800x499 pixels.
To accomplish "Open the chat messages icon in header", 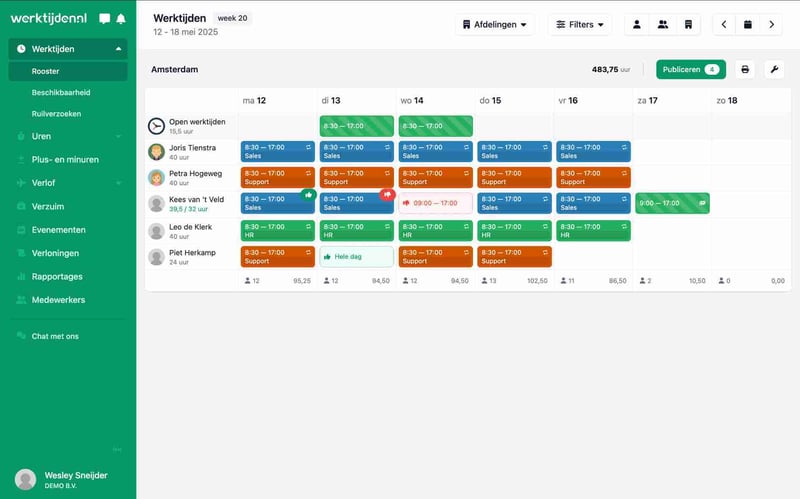I will coord(105,19).
